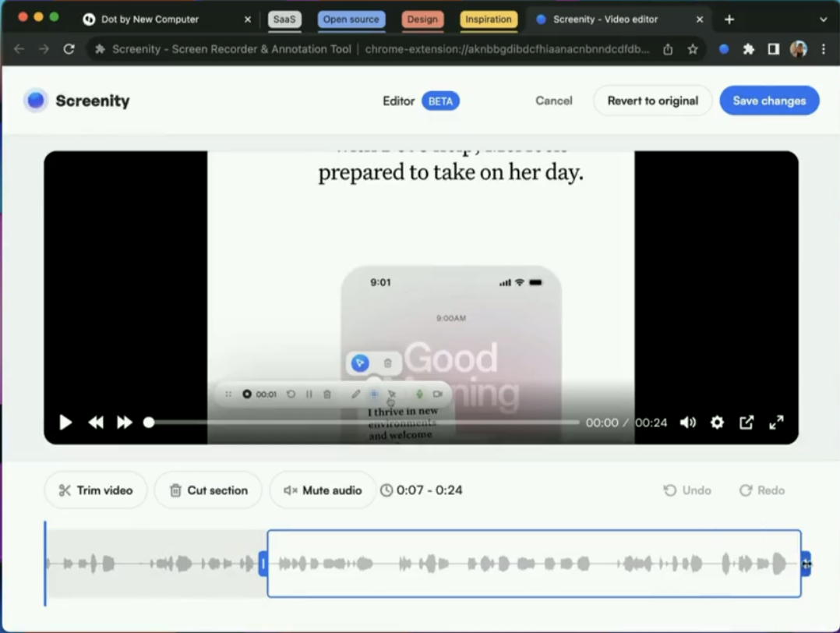Click the 0:07 - 0:24 time range
The image size is (840, 633).
(x=422, y=490)
